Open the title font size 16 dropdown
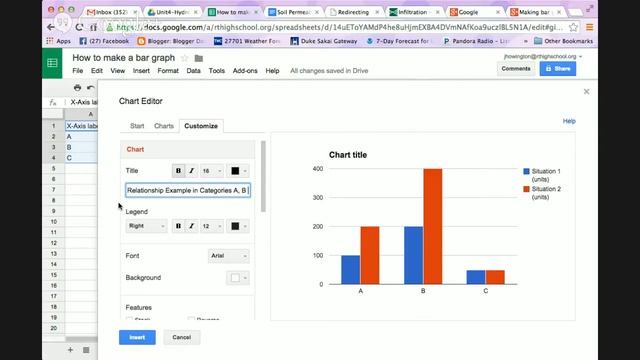The width and height of the screenshot is (640, 360). coord(212,171)
